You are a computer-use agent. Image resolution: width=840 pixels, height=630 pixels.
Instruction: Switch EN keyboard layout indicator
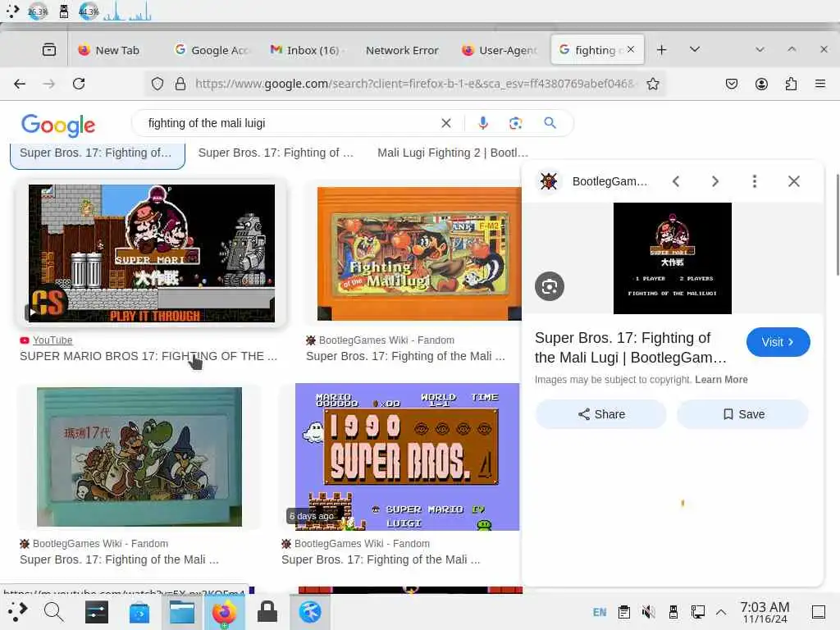pyautogui.click(x=600, y=612)
